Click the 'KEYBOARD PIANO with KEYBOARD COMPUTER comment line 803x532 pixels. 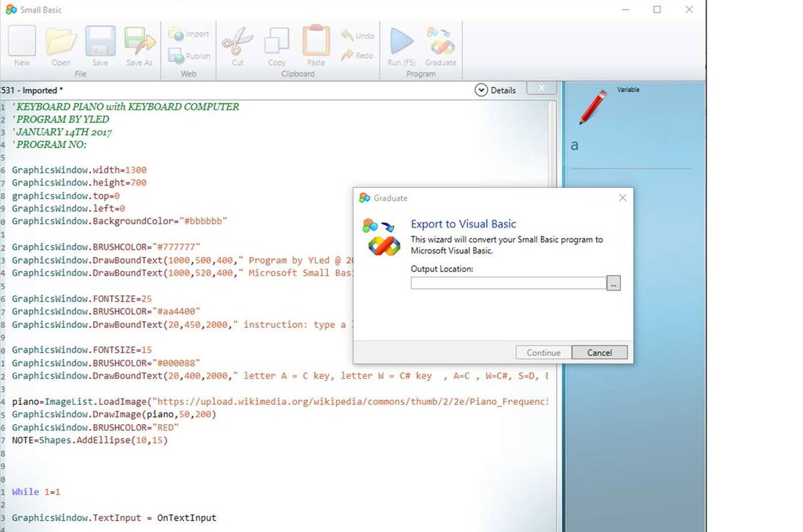125,106
